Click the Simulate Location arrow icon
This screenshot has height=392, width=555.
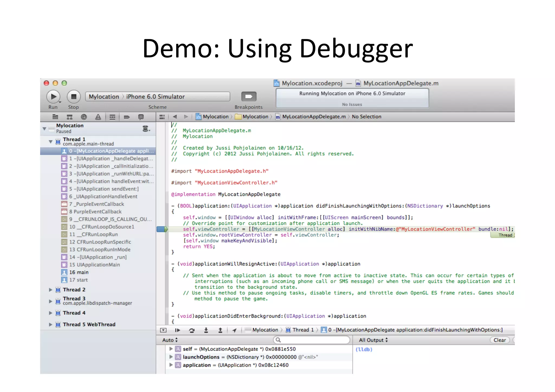point(234,330)
